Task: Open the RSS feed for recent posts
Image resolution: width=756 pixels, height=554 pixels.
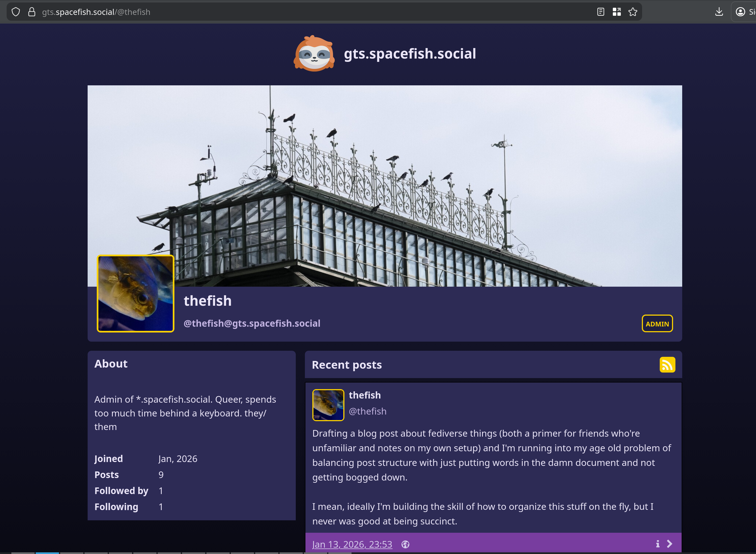Action: click(668, 365)
